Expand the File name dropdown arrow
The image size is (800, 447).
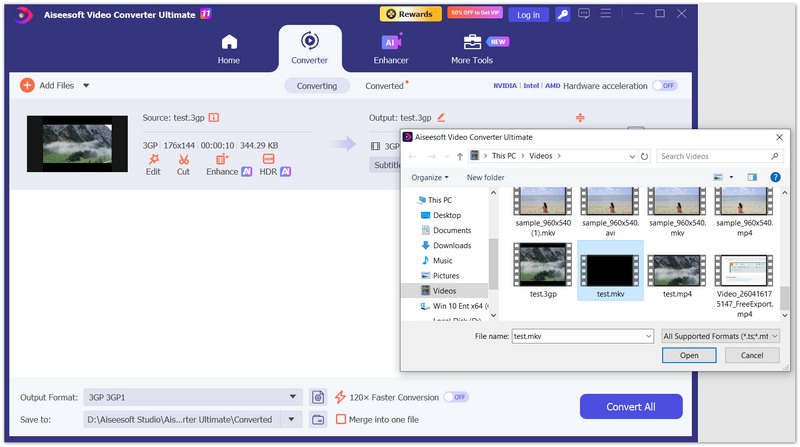(648, 336)
